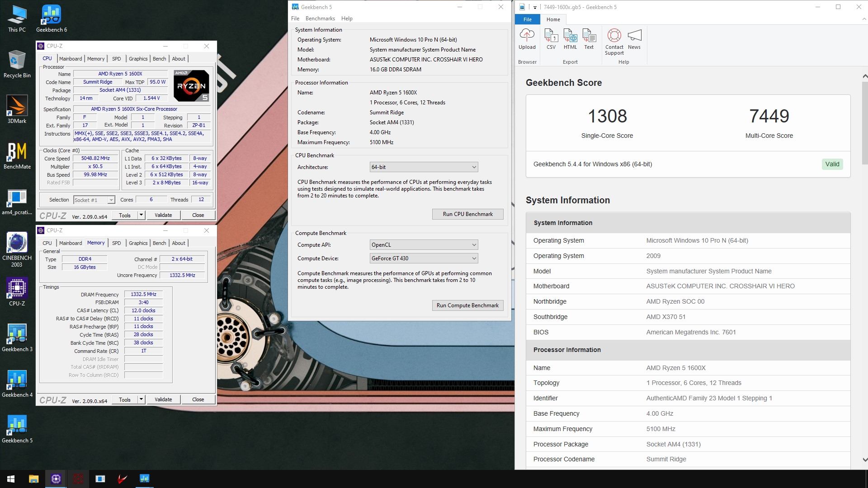Click scroll down arrow in results window
Viewport: 868px width, 488px height.
[864, 460]
